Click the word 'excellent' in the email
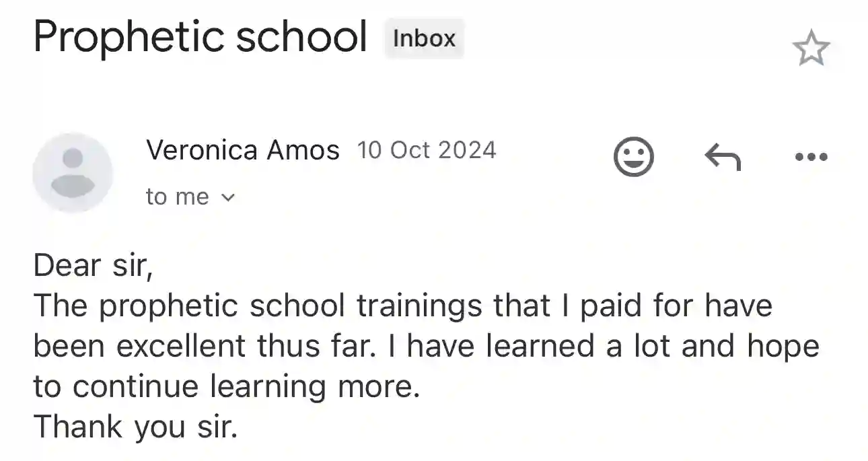This screenshot has height=461, width=868. 180,346
